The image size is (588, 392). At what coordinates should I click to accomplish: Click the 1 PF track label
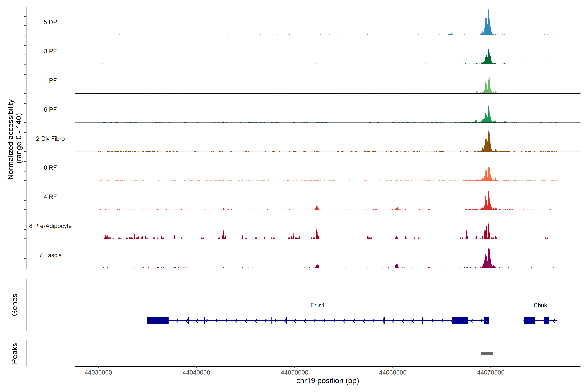50,81
